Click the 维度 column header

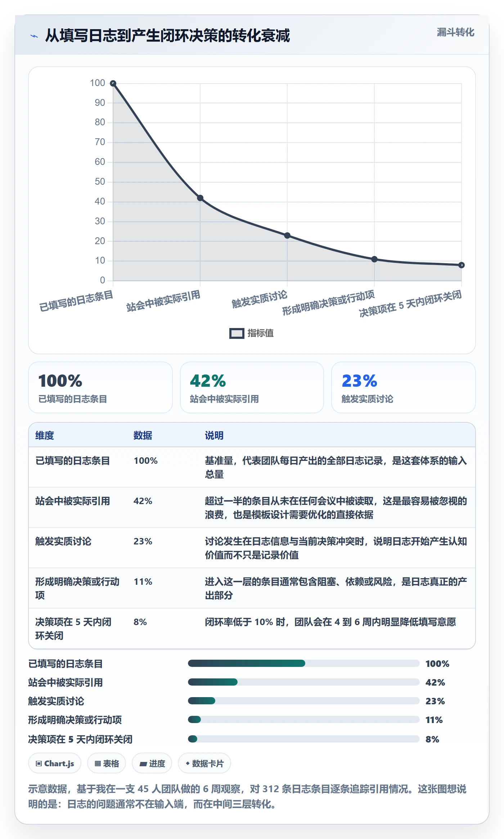45,435
